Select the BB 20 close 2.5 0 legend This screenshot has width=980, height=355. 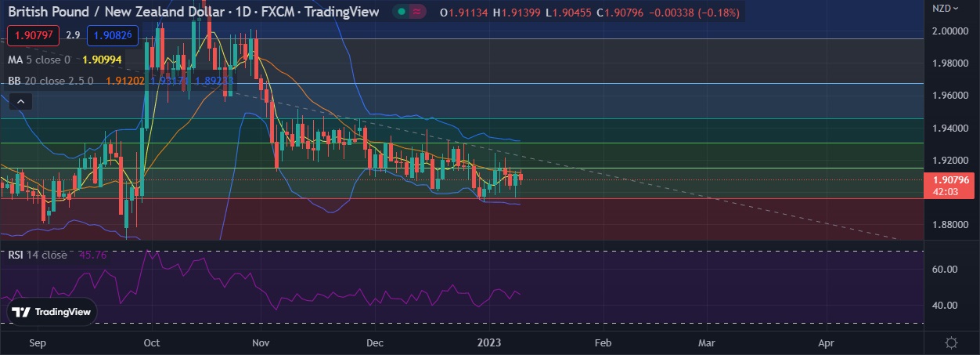(51, 80)
